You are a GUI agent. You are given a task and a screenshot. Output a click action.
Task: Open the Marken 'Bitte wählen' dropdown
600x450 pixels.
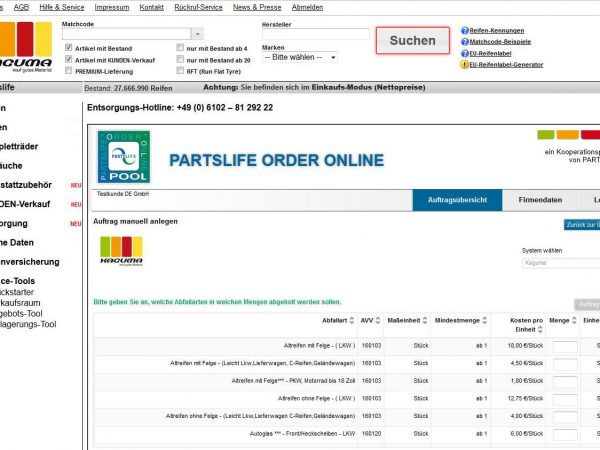pyautogui.click(x=300, y=57)
